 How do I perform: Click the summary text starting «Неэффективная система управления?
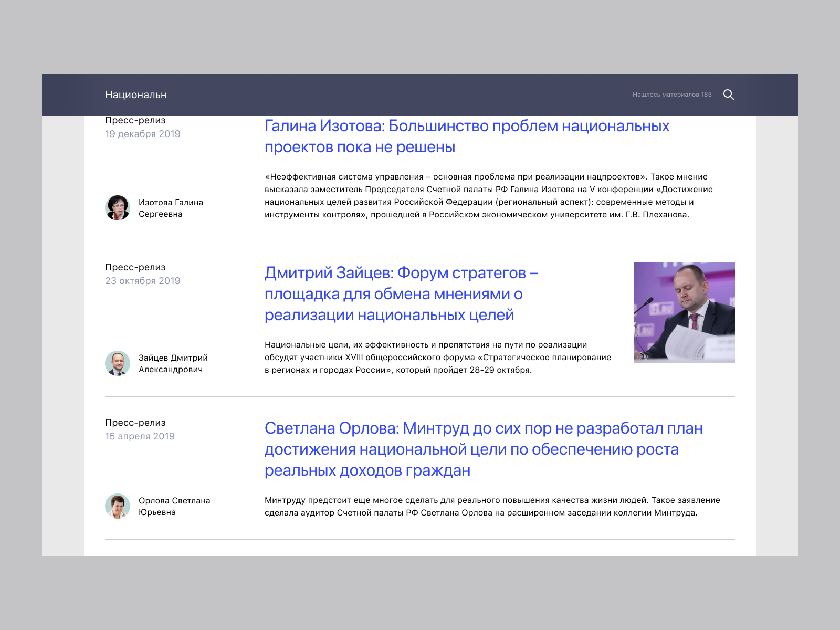pyautogui.click(x=488, y=196)
